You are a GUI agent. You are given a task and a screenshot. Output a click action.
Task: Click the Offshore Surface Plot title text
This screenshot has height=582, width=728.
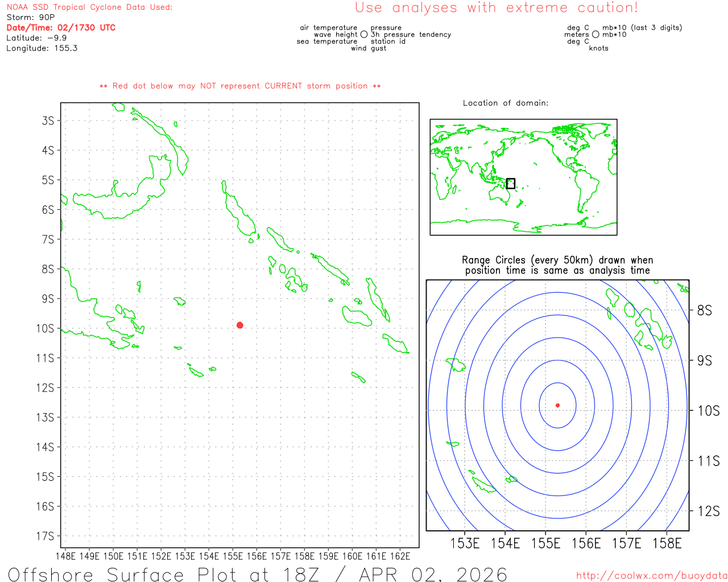258,574
